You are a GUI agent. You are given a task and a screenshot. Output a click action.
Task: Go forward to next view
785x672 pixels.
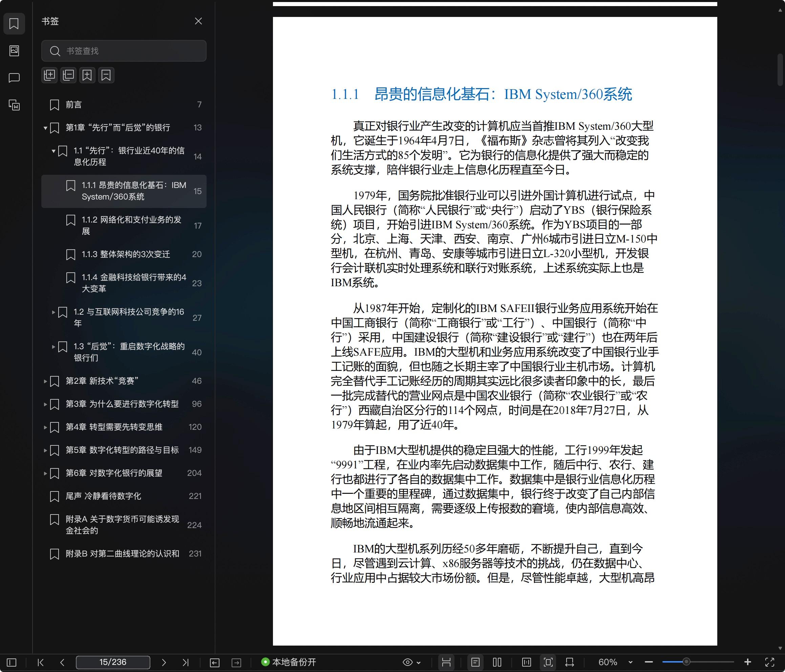(x=236, y=663)
